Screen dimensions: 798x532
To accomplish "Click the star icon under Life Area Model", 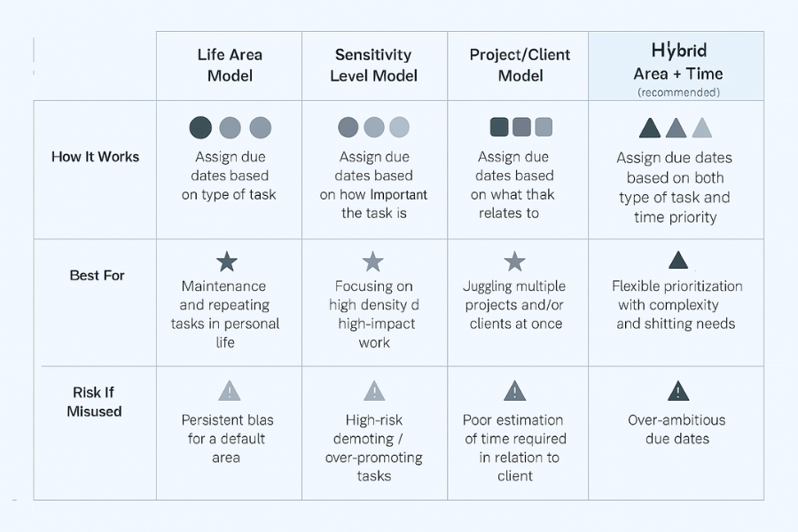I will tap(227, 262).
